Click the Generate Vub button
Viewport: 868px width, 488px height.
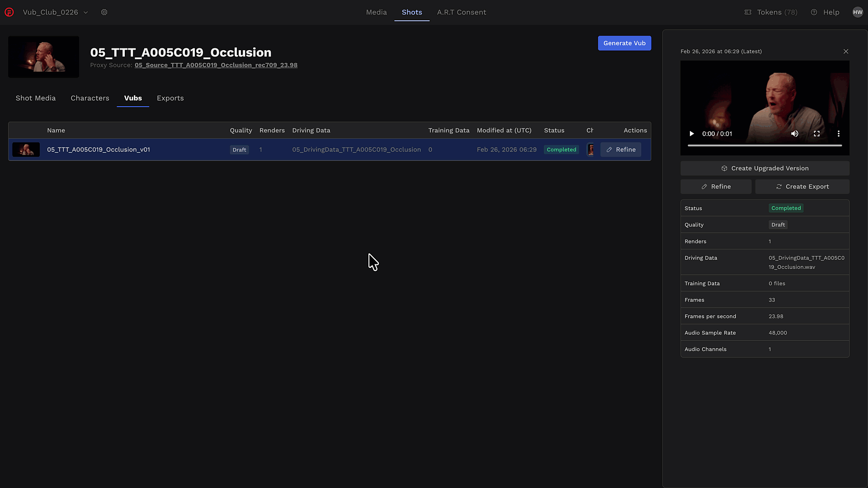pyautogui.click(x=624, y=43)
